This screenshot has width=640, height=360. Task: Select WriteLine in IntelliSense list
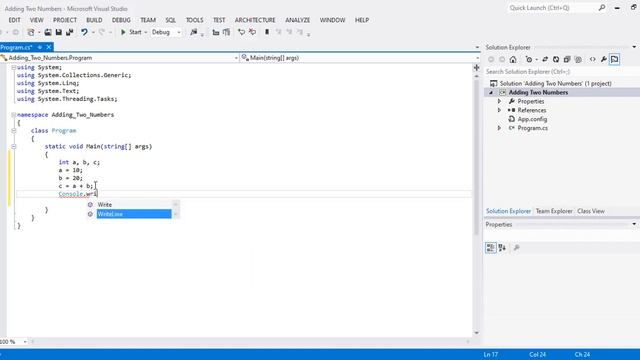[x=134, y=214]
